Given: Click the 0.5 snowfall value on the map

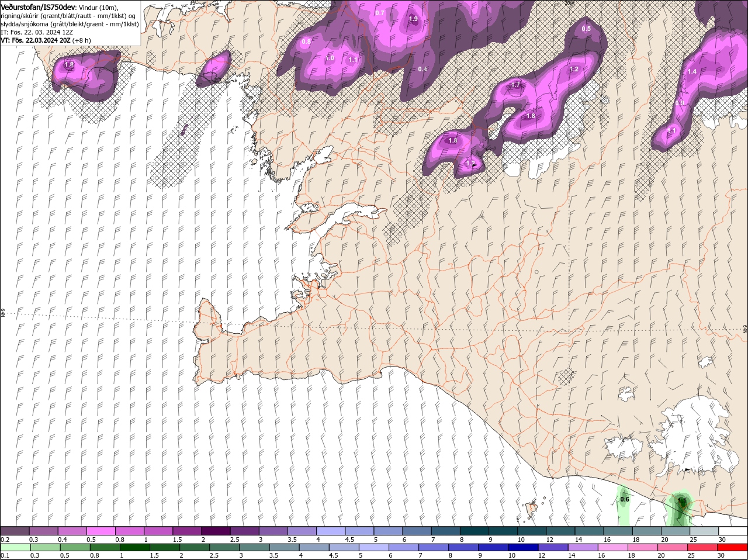Looking at the screenshot, I should [586, 29].
